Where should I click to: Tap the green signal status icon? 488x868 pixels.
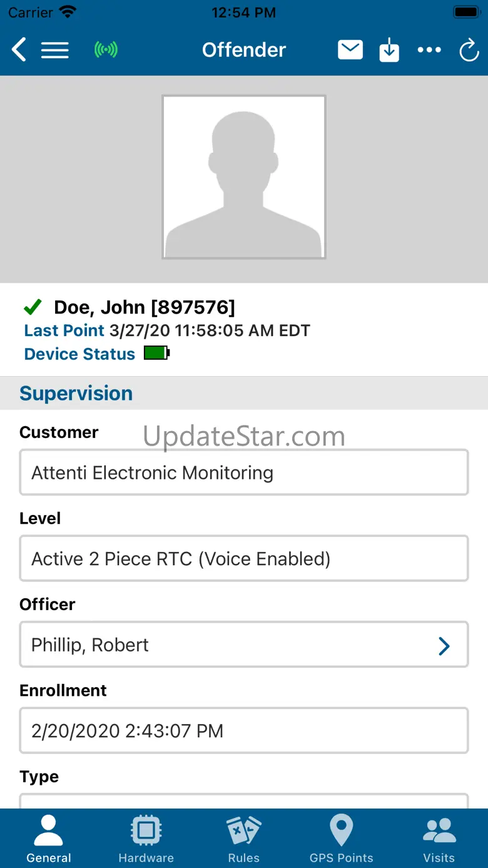(x=106, y=50)
